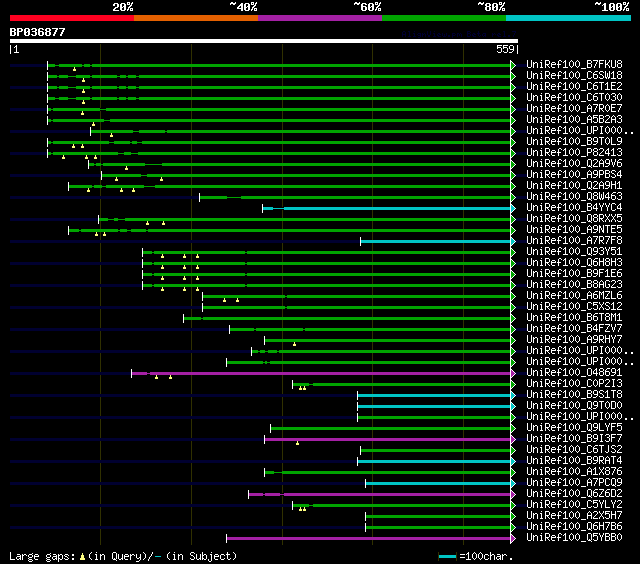
Task: Select the UniRef100_Q6Z6D2 label
Action: 574,494
